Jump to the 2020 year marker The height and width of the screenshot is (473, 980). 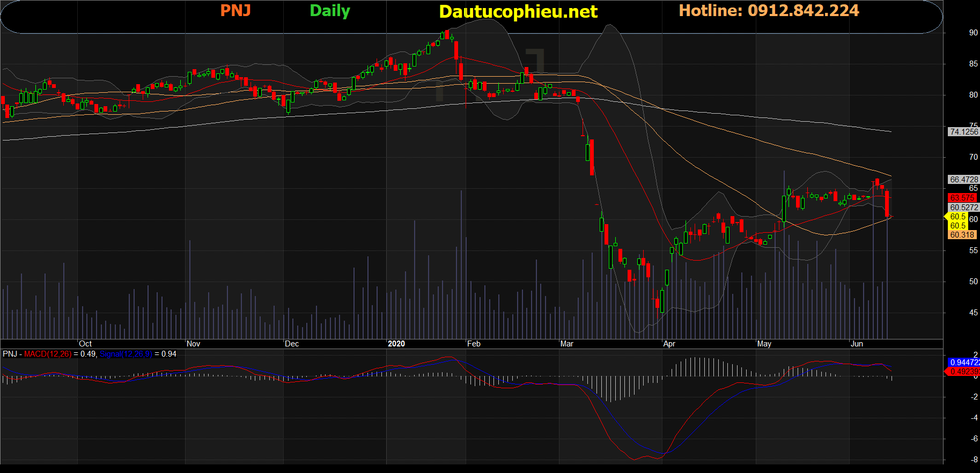(x=396, y=344)
